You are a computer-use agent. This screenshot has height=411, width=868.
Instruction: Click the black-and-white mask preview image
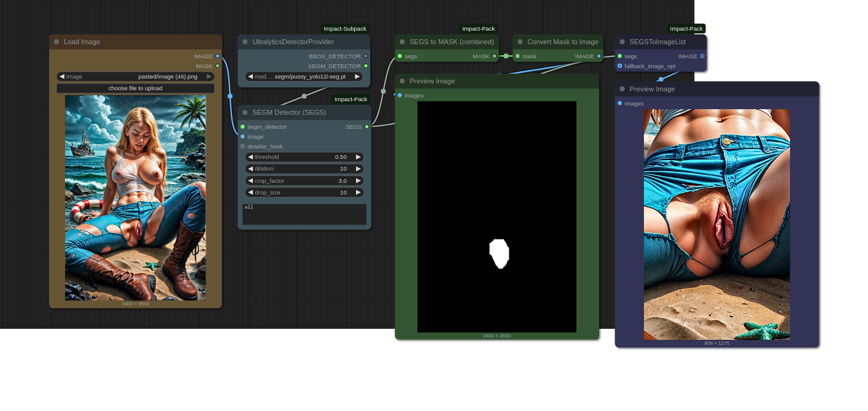pos(497,217)
